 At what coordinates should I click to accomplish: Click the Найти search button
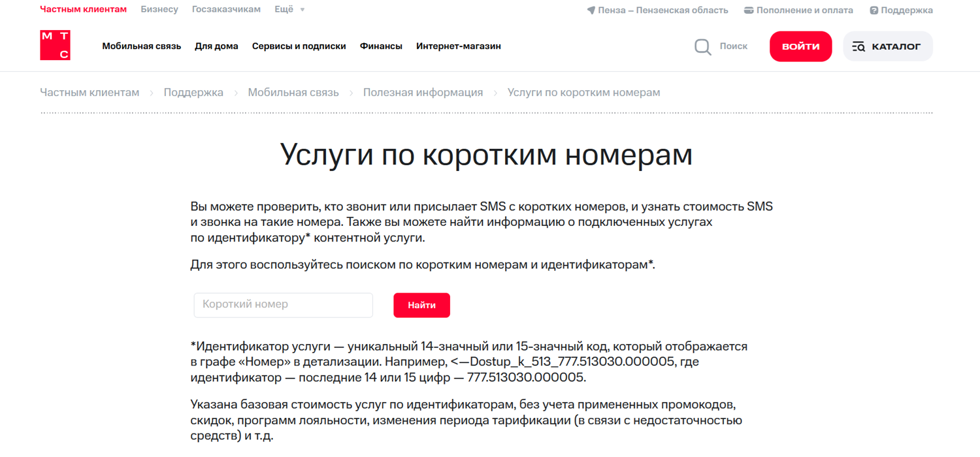pyautogui.click(x=421, y=305)
